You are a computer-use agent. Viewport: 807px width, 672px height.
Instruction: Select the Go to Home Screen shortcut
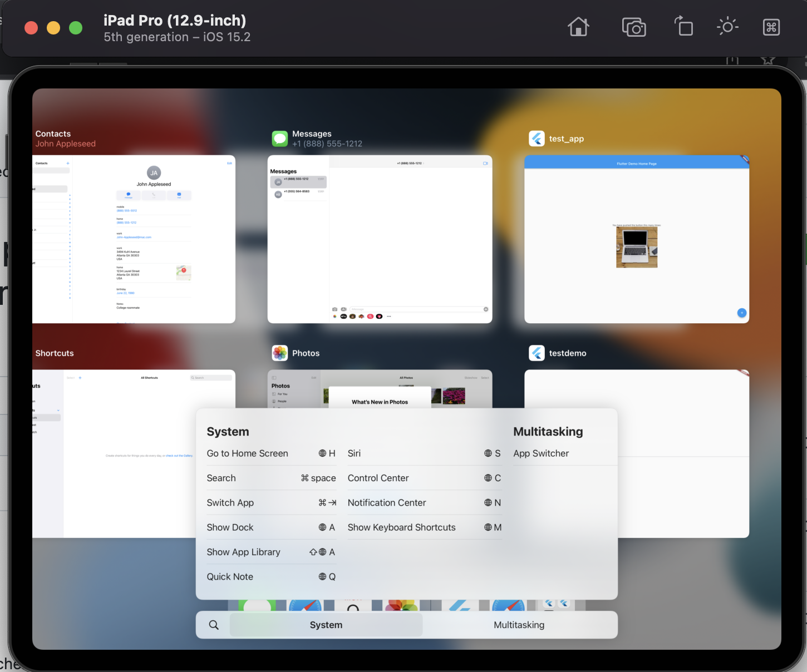coord(247,453)
